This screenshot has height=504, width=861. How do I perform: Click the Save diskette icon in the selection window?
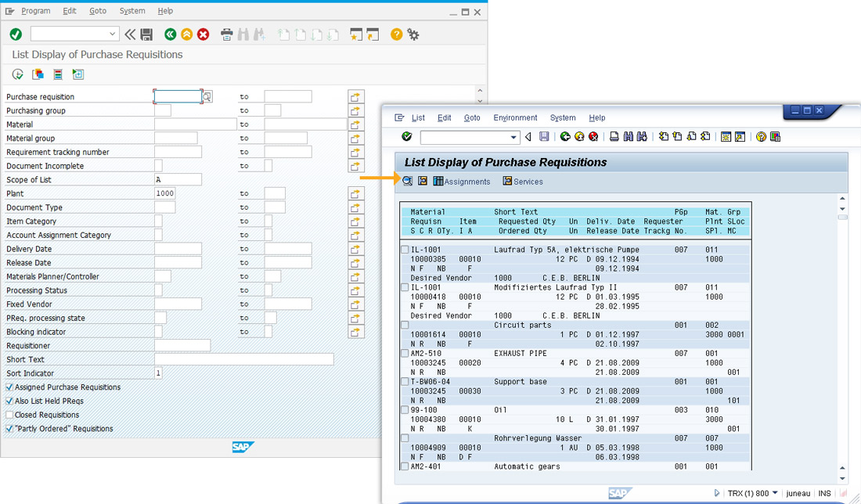pos(146,34)
